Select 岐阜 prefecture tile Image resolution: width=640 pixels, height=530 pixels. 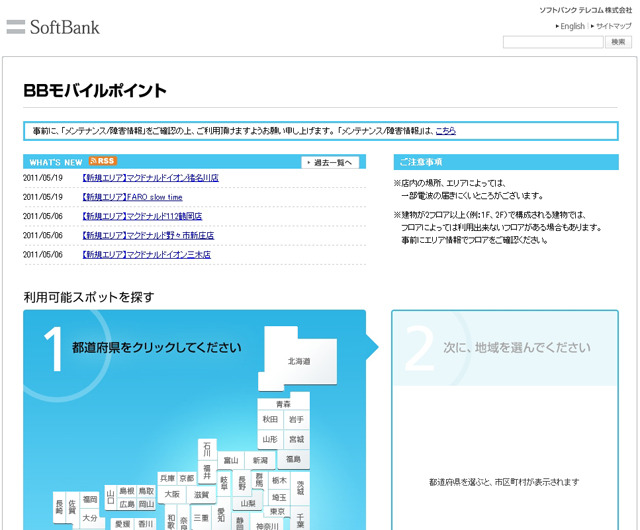[x=224, y=483]
